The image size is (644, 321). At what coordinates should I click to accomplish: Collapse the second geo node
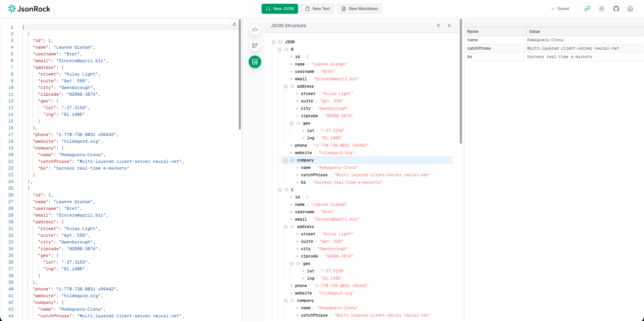292,264
